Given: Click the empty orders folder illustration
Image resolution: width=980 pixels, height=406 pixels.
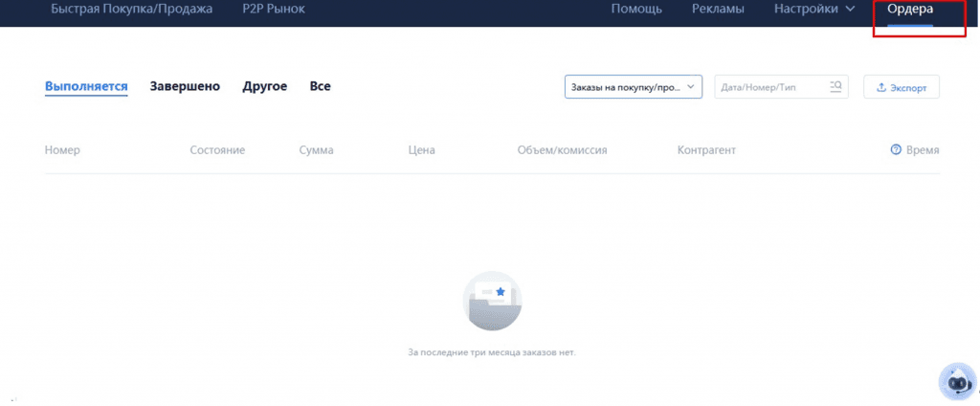Looking at the screenshot, I should tap(492, 301).
